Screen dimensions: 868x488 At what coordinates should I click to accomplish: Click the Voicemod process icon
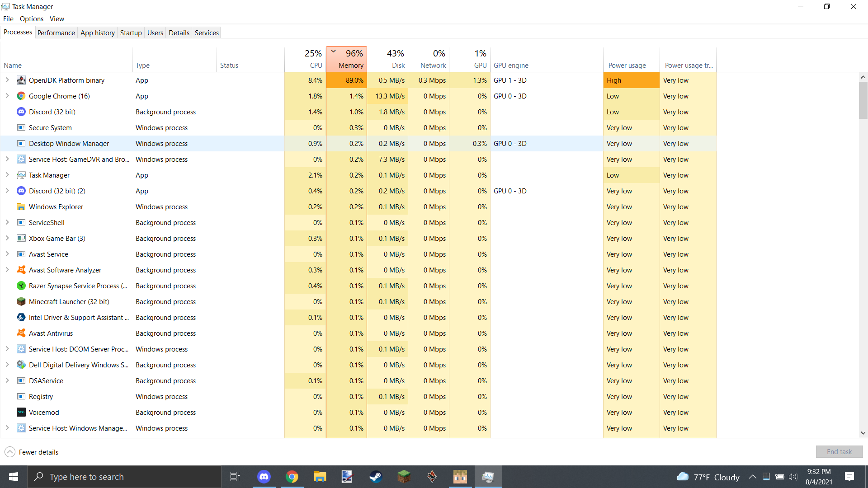(21, 413)
